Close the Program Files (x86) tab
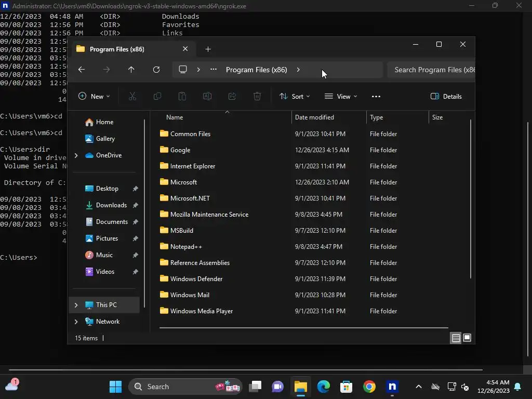 pos(185,49)
